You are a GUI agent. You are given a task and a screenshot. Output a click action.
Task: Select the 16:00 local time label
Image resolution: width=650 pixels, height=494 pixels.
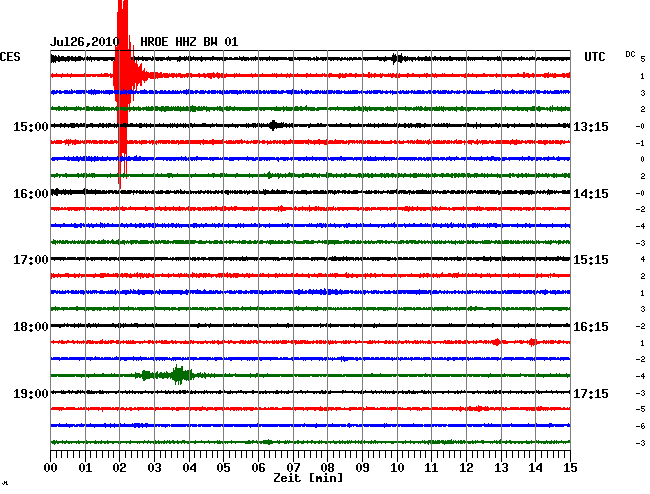31,194
